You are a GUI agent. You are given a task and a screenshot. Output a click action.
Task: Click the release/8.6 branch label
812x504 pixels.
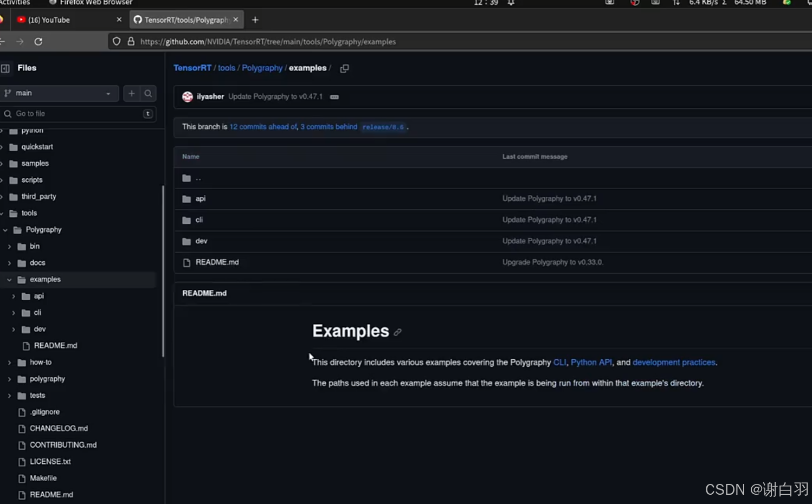coord(383,127)
